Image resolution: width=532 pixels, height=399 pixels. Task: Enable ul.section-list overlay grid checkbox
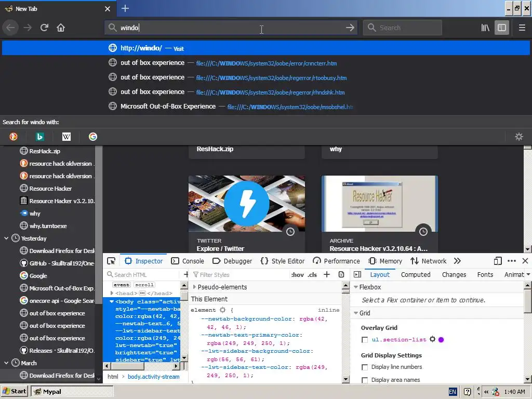(x=365, y=340)
